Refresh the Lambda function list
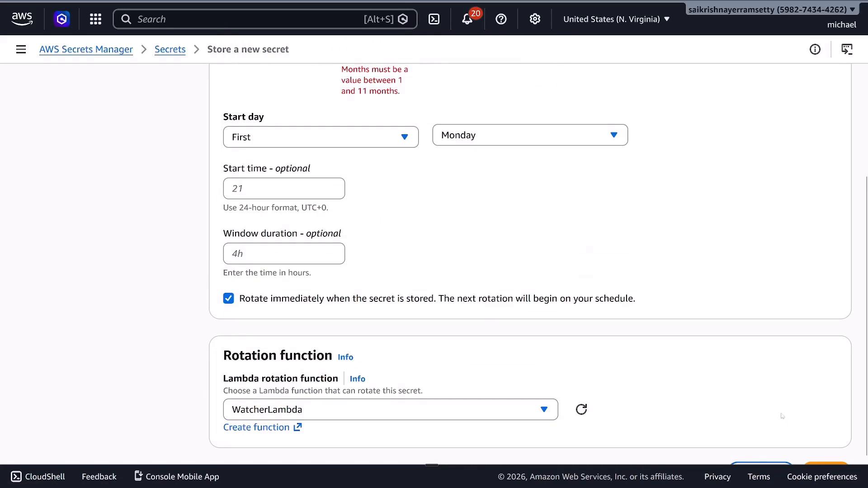868x488 pixels. [x=581, y=409]
